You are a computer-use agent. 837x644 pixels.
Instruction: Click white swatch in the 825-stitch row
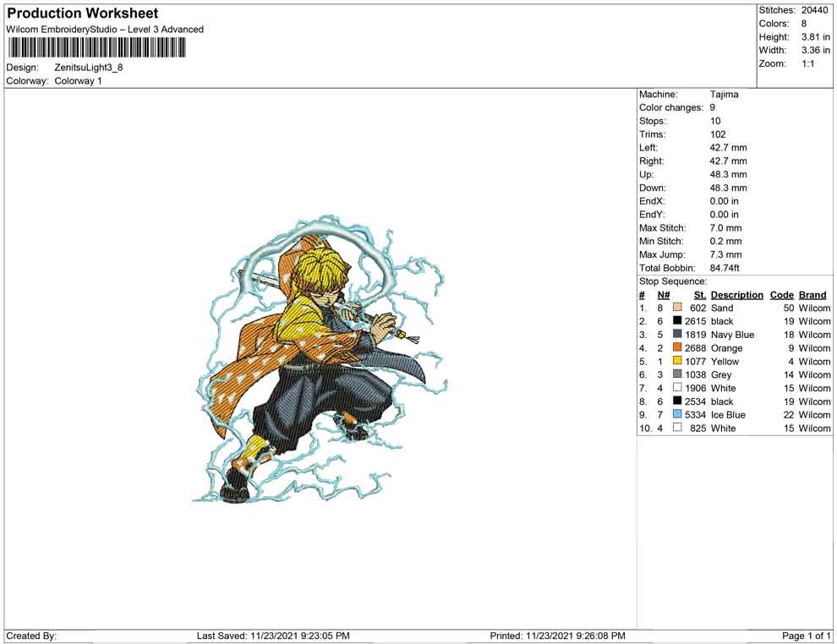677,428
